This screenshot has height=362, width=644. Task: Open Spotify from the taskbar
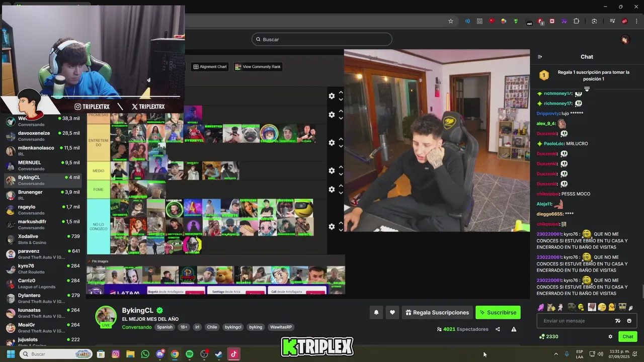[x=189, y=354]
